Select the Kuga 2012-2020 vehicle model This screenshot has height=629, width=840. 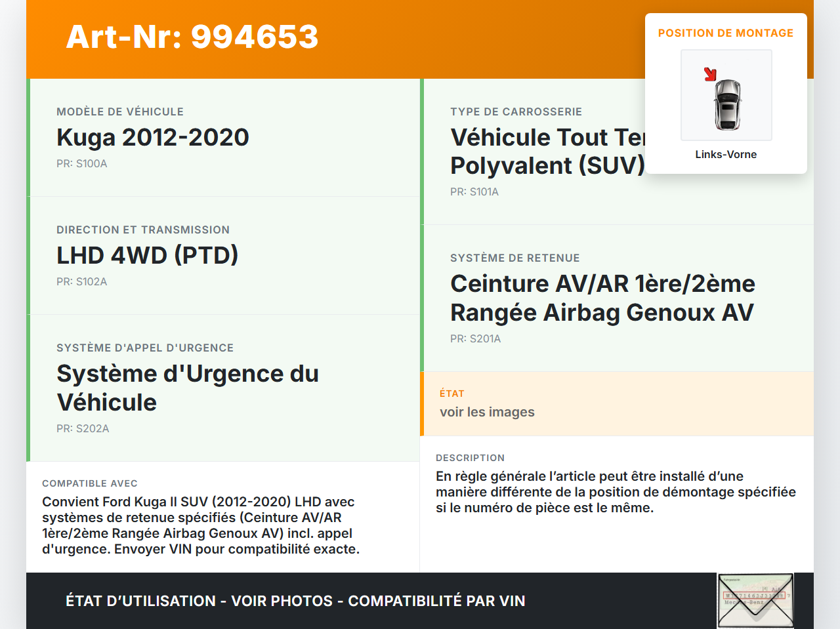153,137
